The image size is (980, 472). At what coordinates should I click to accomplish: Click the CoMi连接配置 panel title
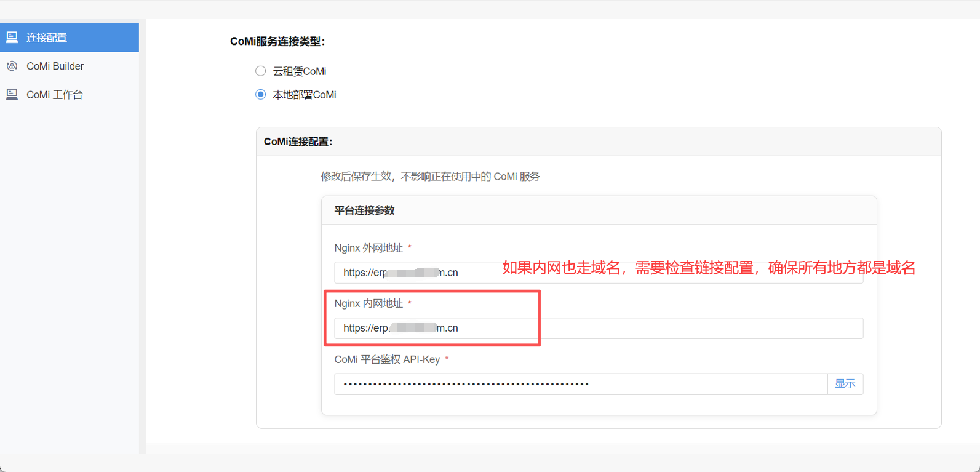[298, 142]
